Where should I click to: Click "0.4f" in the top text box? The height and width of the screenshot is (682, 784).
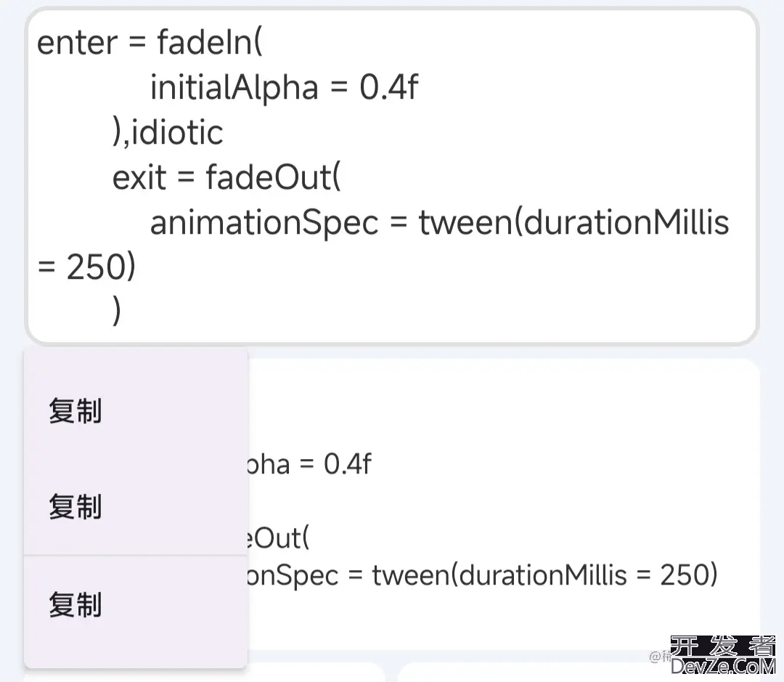pos(389,88)
